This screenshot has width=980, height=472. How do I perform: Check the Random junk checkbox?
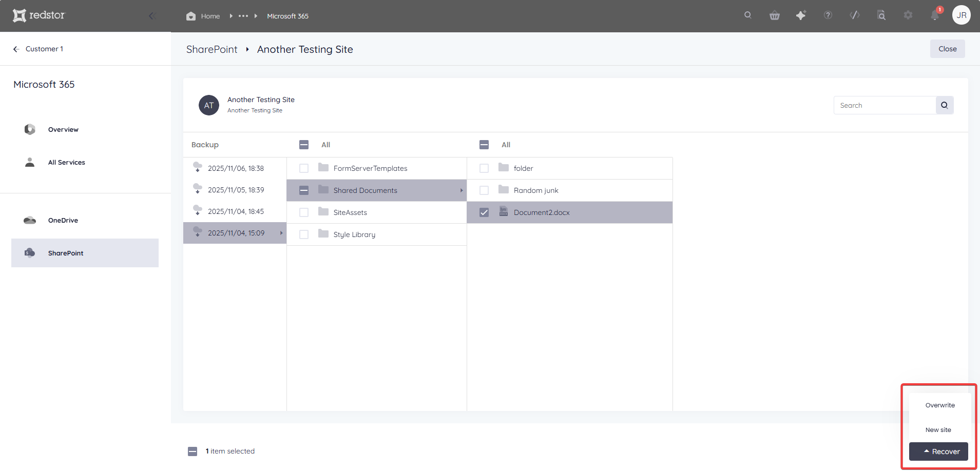point(484,190)
